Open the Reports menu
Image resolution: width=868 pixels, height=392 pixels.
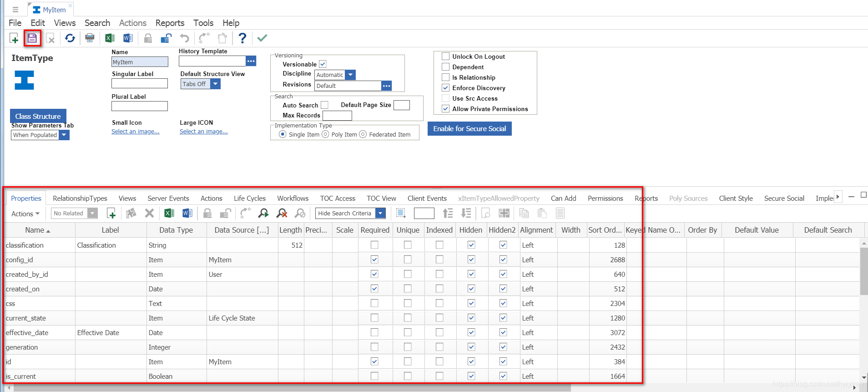coord(170,23)
